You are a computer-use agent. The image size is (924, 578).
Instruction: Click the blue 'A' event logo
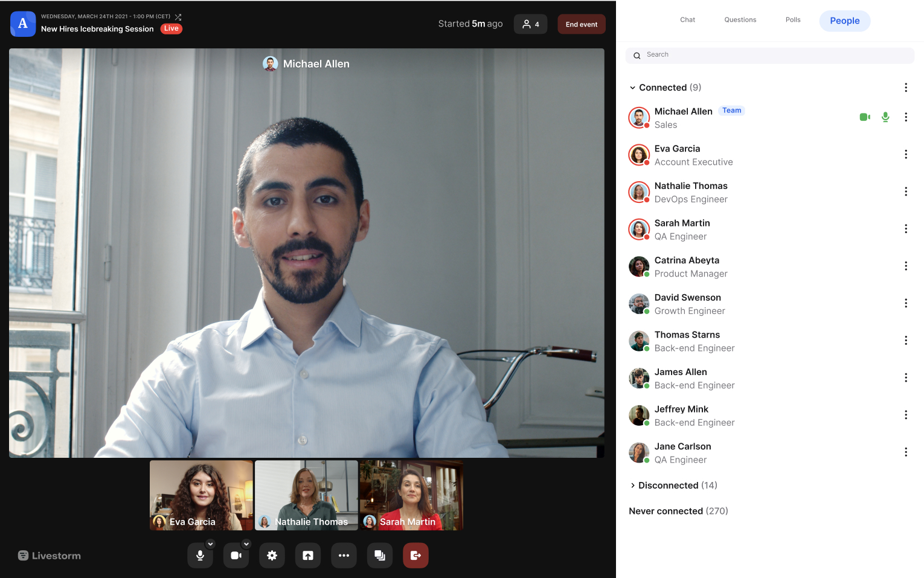[x=23, y=24]
